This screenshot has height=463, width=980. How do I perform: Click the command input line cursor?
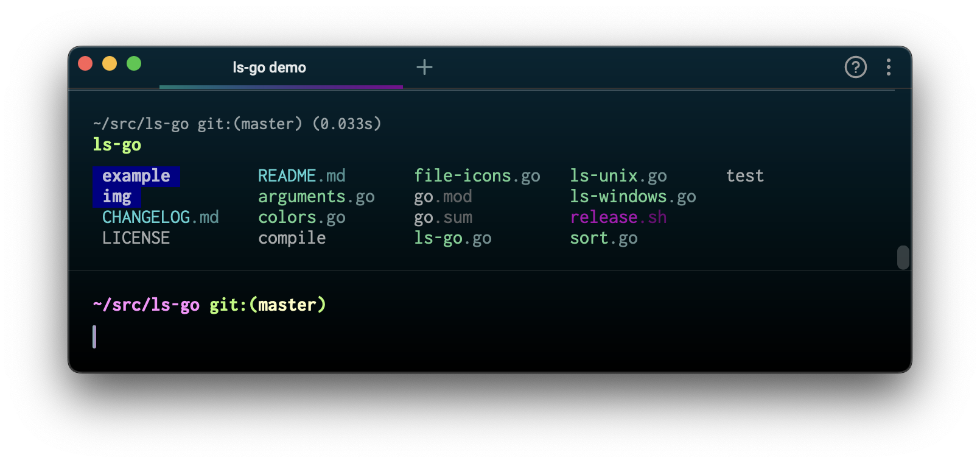point(94,337)
